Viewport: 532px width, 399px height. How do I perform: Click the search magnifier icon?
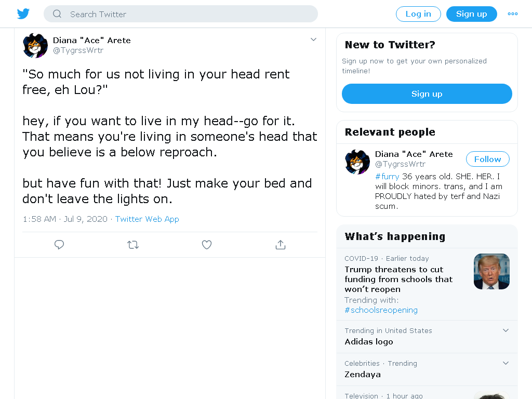pyautogui.click(x=57, y=14)
